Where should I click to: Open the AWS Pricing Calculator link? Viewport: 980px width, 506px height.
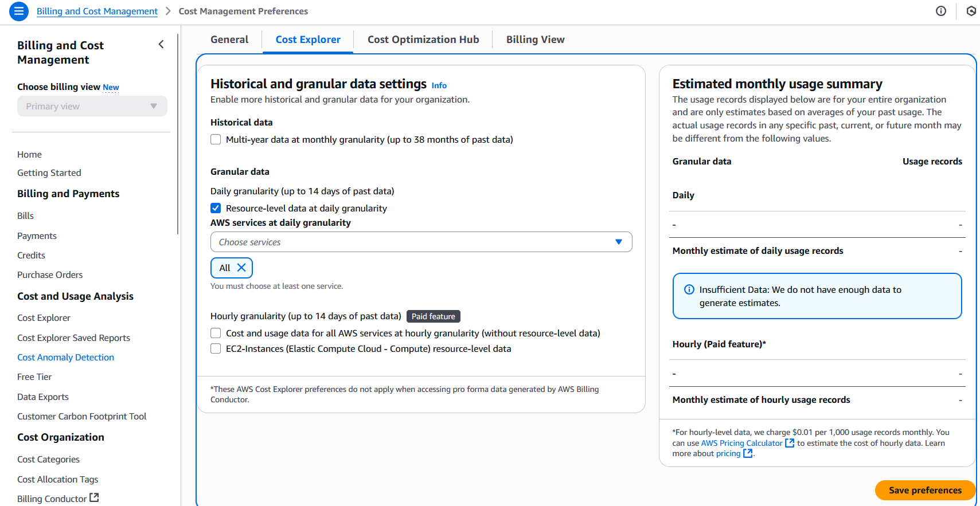tap(741, 443)
